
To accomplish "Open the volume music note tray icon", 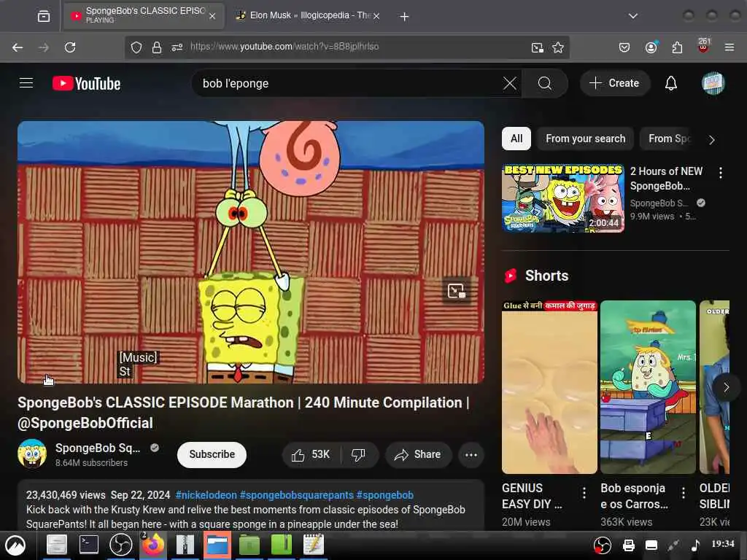I will 695,545.
